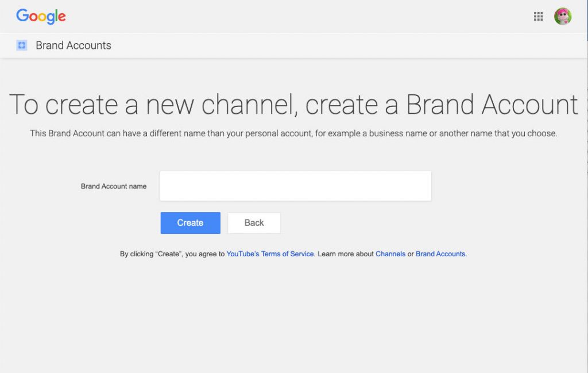Click the Brand Accounts header title
Viewport: 588px width, 373px height.
pos(73,45)
